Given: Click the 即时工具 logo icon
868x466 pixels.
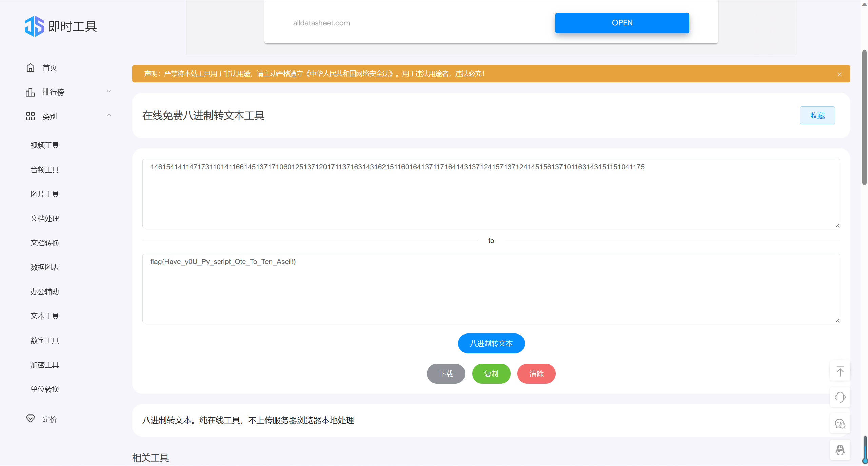Looking at the screenshot, I should [35, 26].
